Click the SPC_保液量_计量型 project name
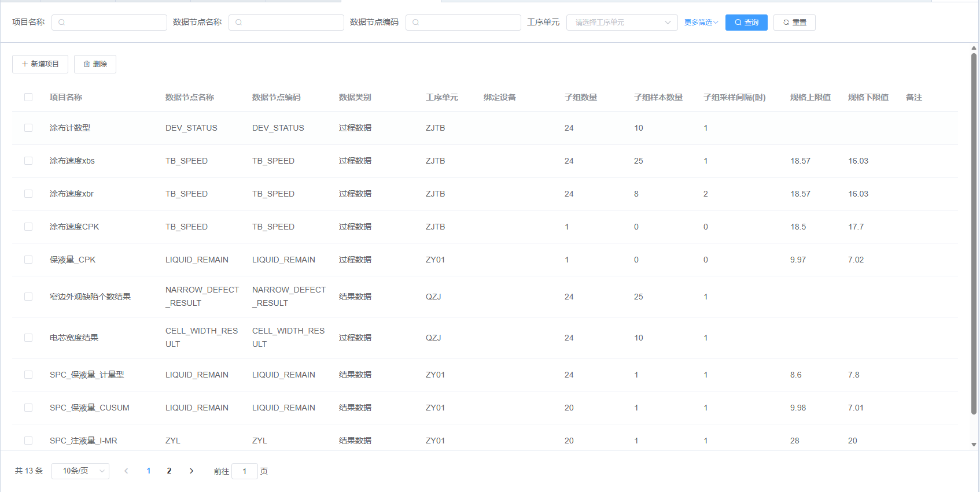Image resolution: width=980 pixels, height=492 pixels. point(87,375)
